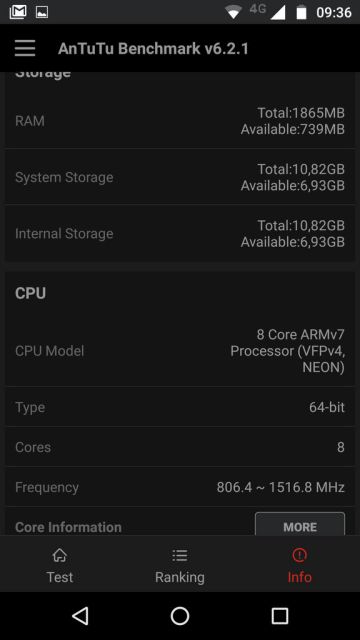
Task: Open the hamburger navigation menu
Action: point(25,49)
